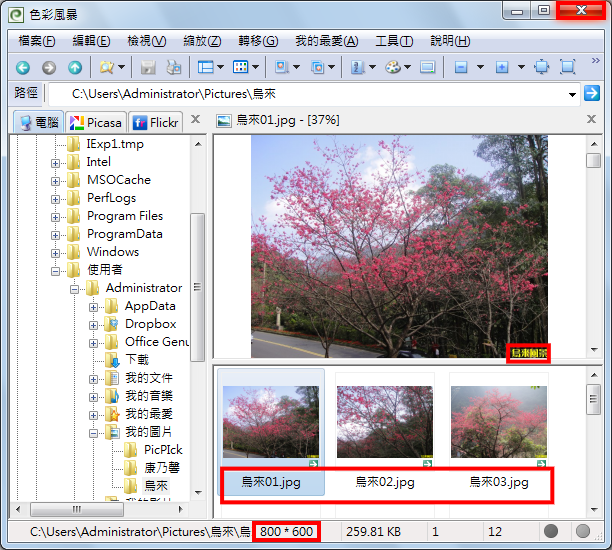Click the full screen frame icon
The image size is (612, 550).
pyautogui.click(x=568, y=67)
